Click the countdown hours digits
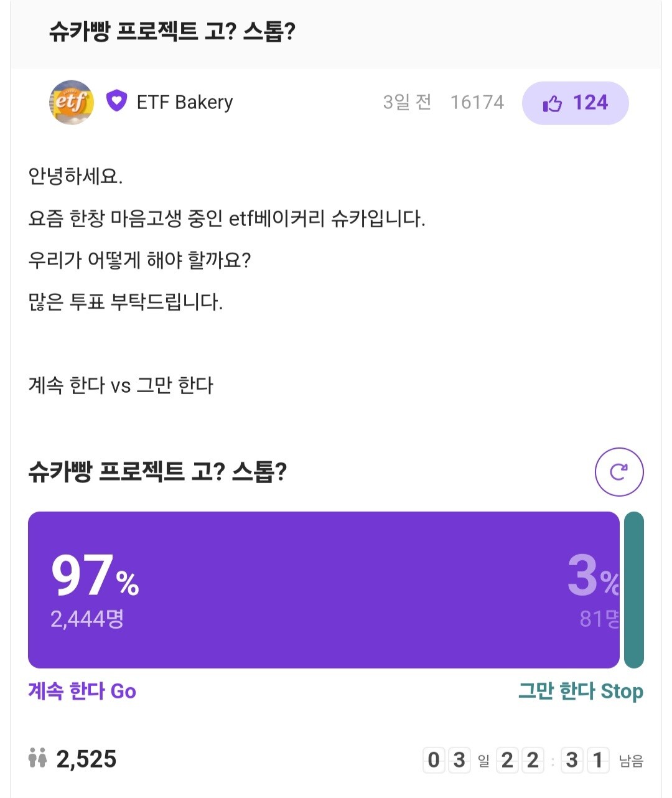The image size is (672, 798). click(x=520, y=760)
